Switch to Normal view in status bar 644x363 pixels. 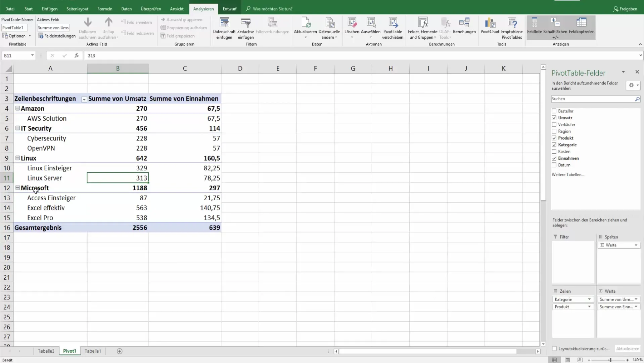pyautogui.click(x=554, y=360)
